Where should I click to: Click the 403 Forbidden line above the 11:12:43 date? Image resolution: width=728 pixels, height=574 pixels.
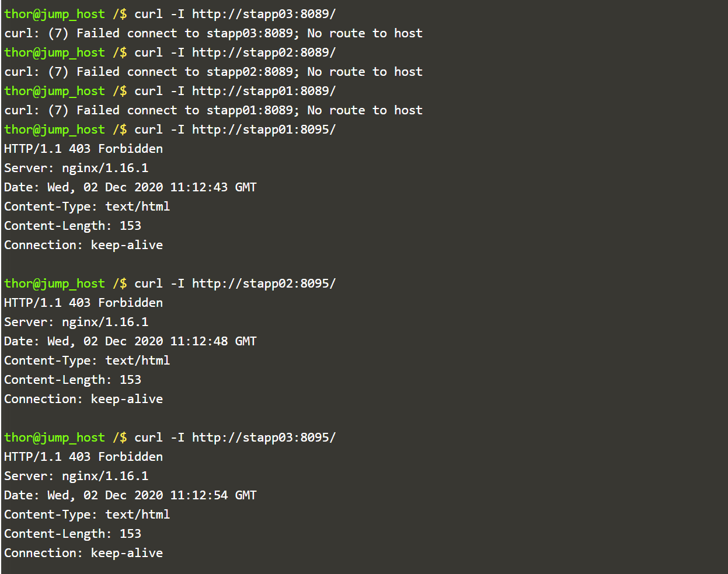coord(83,149)
